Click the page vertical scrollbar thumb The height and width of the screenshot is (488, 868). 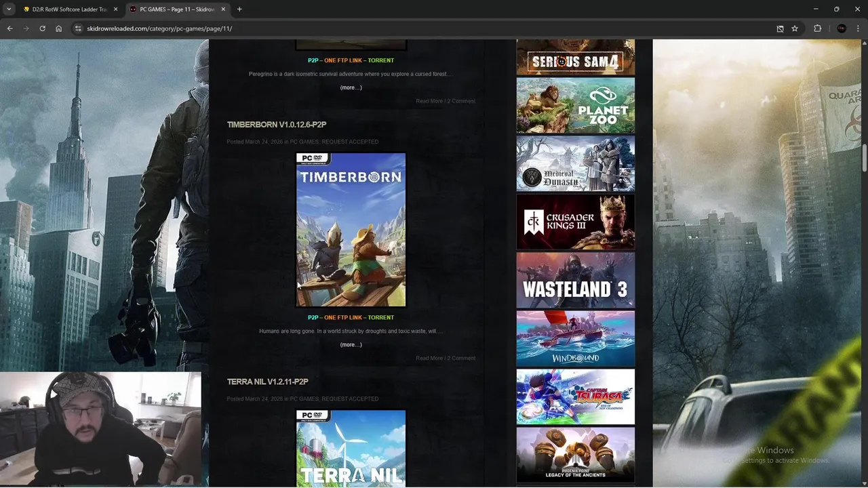pos(865,158)
